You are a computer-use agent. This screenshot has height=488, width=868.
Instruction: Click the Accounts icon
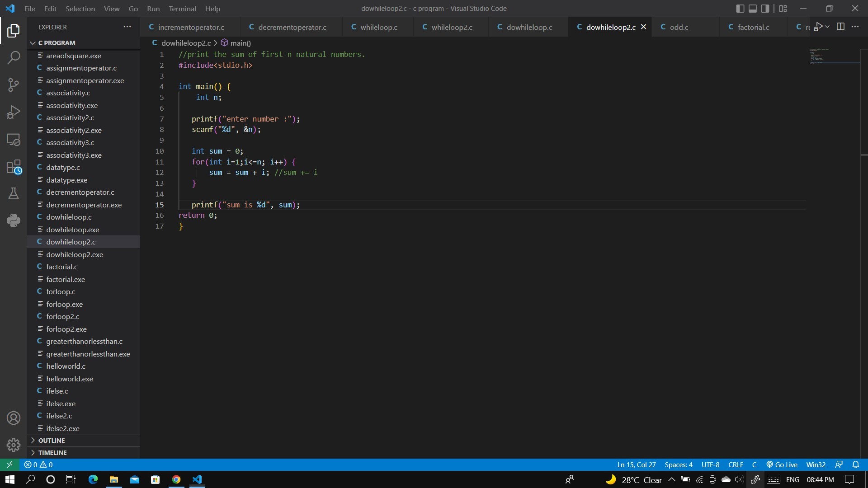coord(14,418)
